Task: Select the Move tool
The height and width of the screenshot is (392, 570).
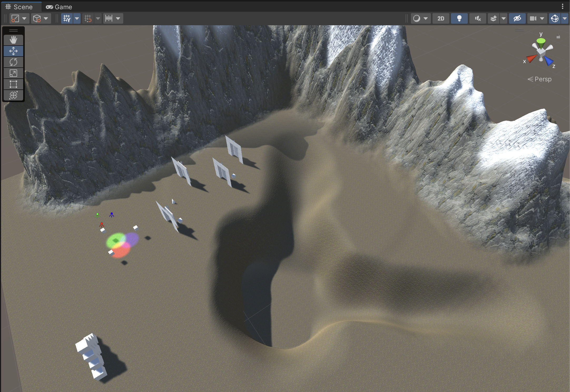Action: point(13,51)
